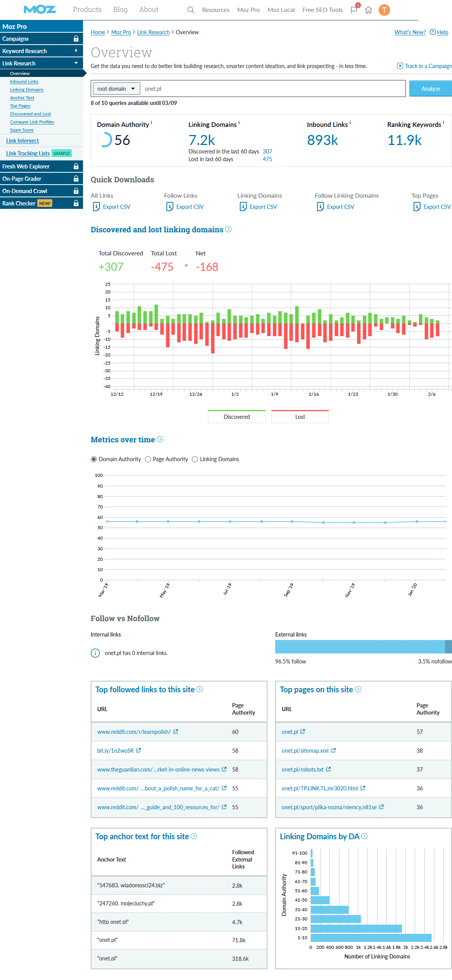The image size is (452, 980).
Task: Click the internal links info circle icon
Action: (95, 653)
